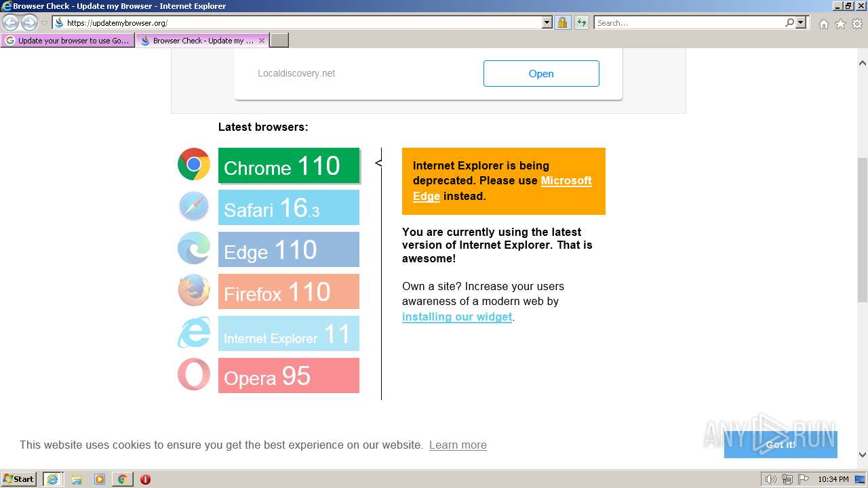Go back with the browser Back arrow
The image size is (868, 488).
click(10, 22)
